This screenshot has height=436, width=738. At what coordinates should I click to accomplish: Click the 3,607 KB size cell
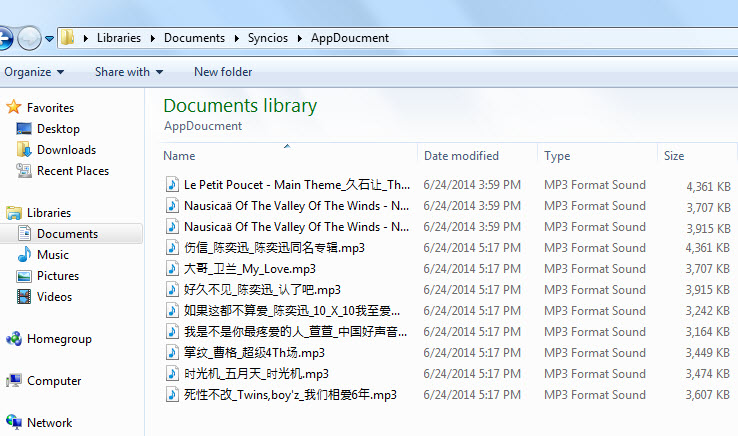pos(708,395)
